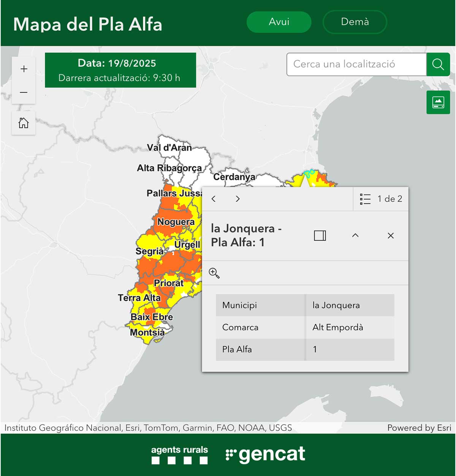Switch to the Avui tab
The image size is (456, 476).
279,22
